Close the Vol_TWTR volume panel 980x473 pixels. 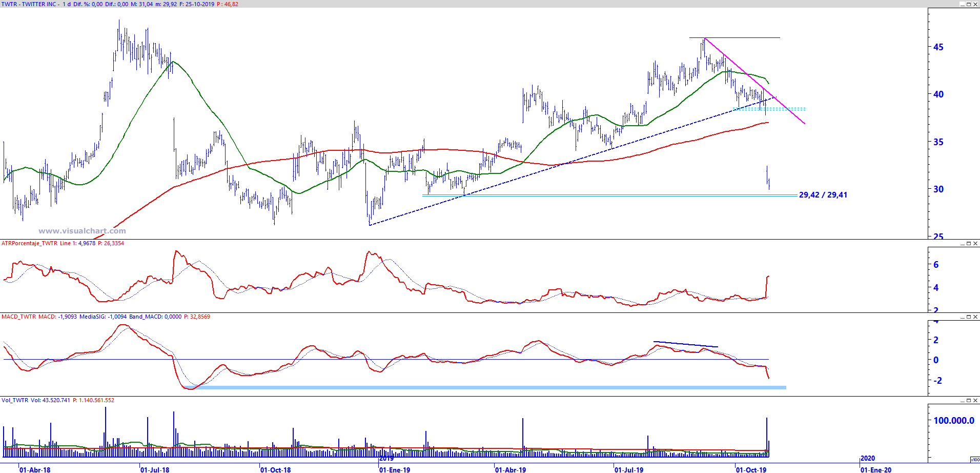(975, 401)
